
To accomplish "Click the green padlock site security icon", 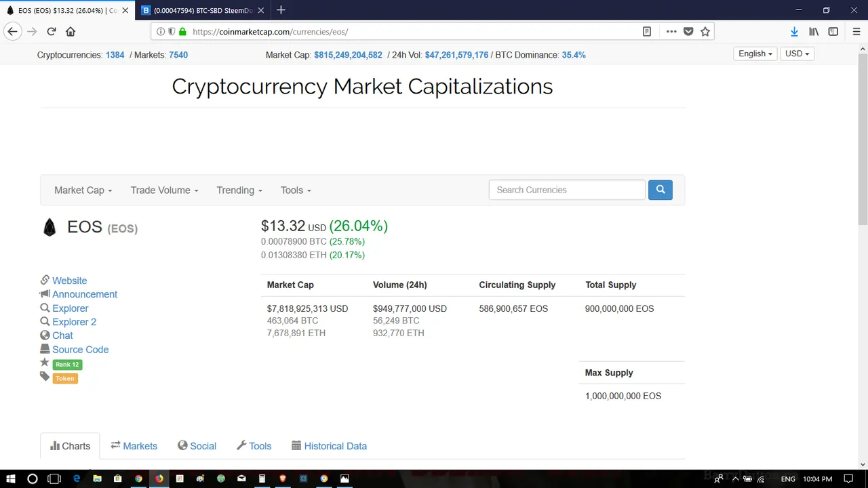I will [x=182, y=31].
